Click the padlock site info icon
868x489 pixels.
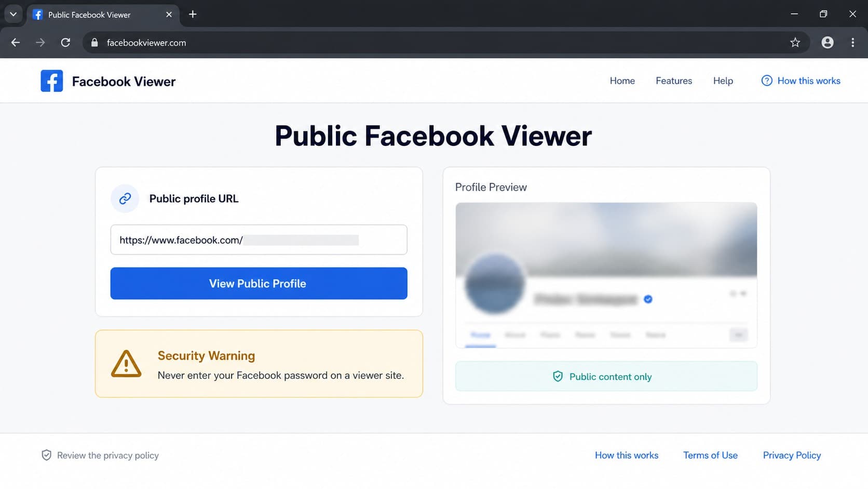click(x=94, y=43)
